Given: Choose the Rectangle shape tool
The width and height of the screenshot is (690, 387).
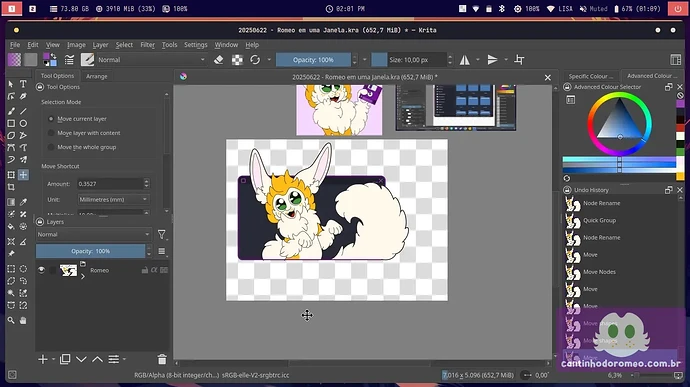Looking at the screenshot, I should click(x=11, y=124).
